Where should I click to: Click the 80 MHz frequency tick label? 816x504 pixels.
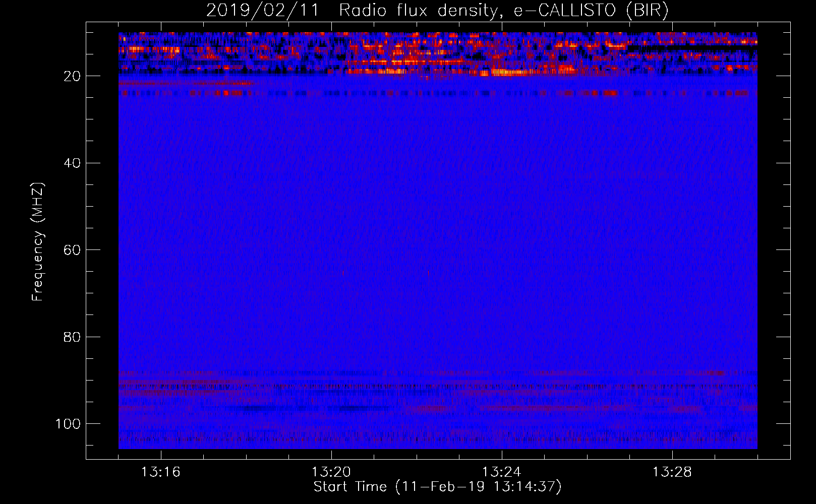72,337
